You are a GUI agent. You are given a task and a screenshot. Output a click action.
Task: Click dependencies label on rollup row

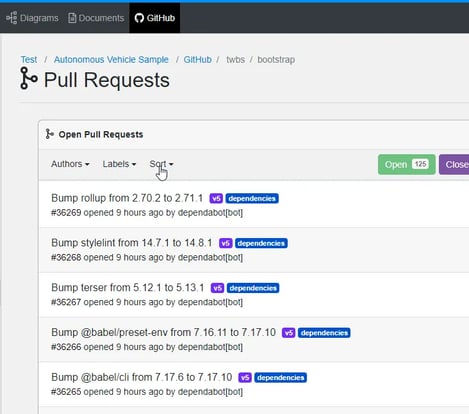point(252,198)
